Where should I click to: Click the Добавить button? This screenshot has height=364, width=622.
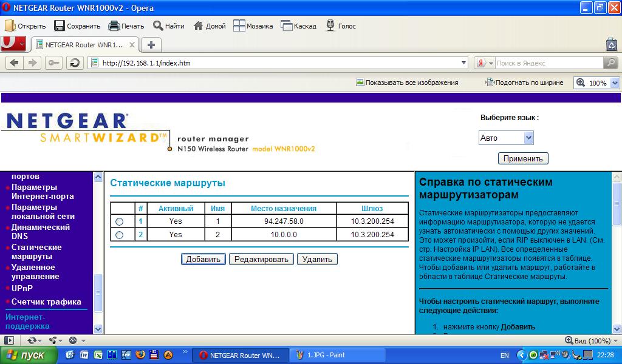click(203, 259)
